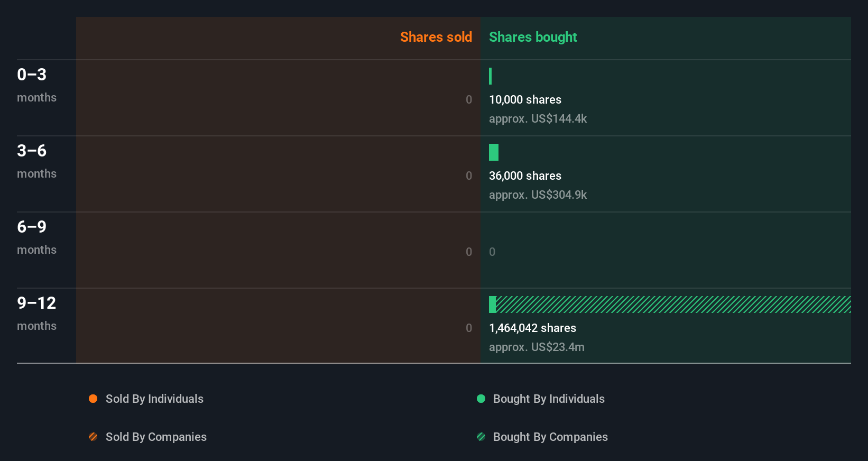This screenshot has height=461, width=868.
Task: Click the approx. US$304.9k text
Action: (538, 195)
